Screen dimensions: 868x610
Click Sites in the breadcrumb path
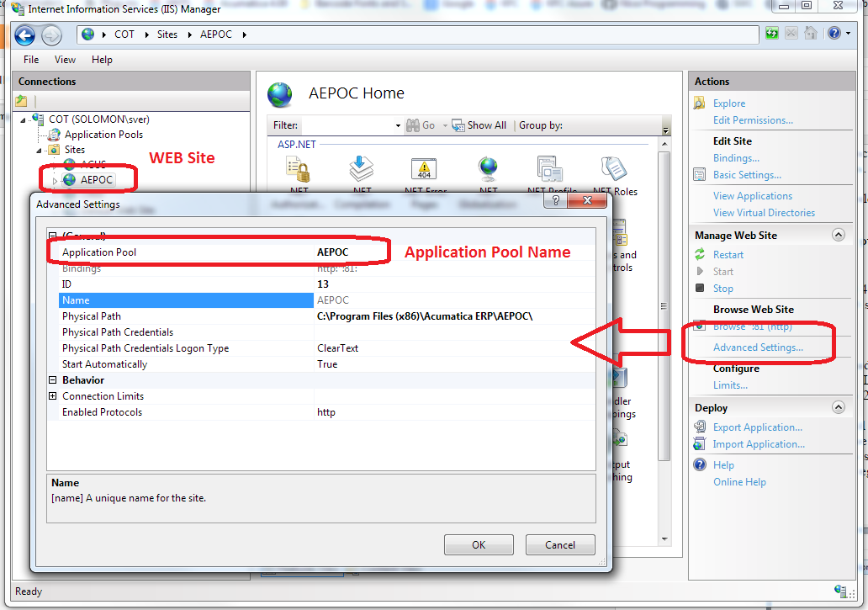167,34
